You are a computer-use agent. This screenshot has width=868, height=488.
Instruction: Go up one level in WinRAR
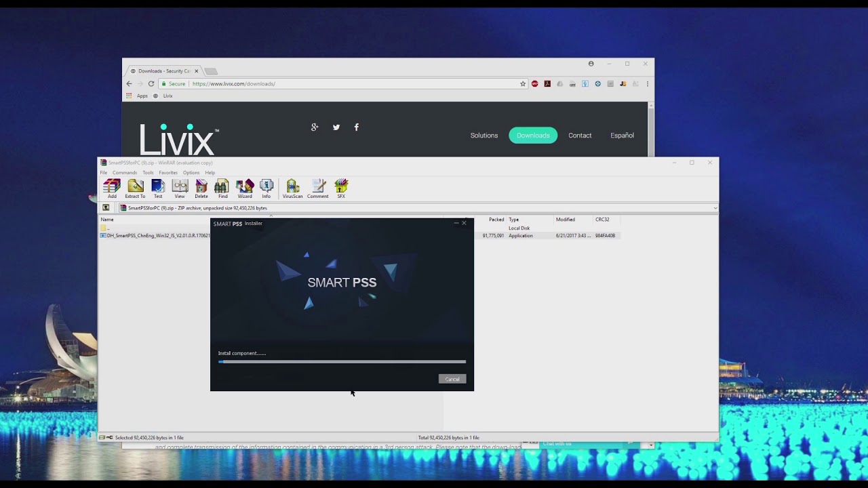pyautogui.click(x=106, y=208)
